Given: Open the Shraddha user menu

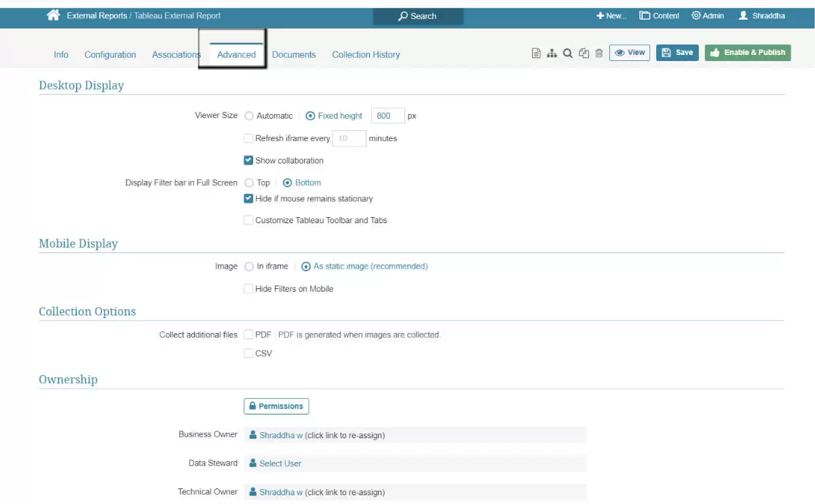Looking at the screenshot, I should coord(762,16).
